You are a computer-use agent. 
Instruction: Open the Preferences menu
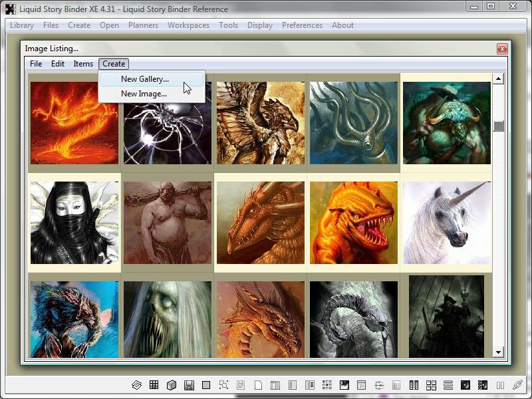pyautogui.click(x=302, y=25)
